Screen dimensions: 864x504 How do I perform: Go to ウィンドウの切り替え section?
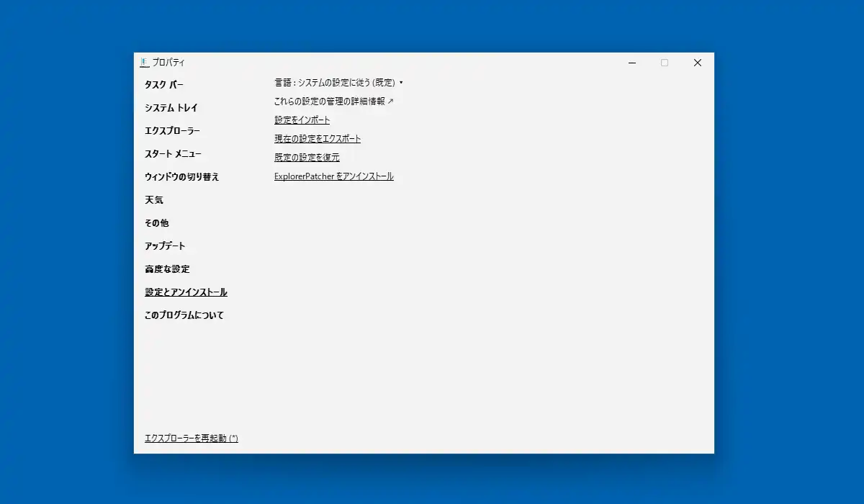[x=181, y=177]
